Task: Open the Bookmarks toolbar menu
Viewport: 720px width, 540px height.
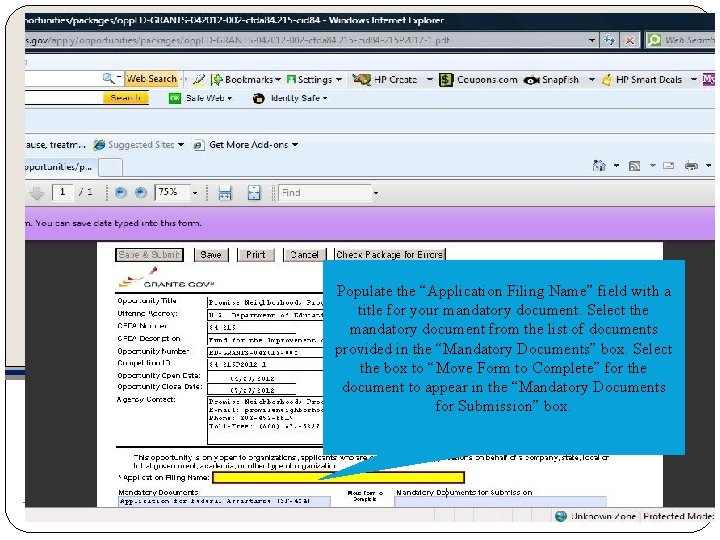Action: coord(246,79)
